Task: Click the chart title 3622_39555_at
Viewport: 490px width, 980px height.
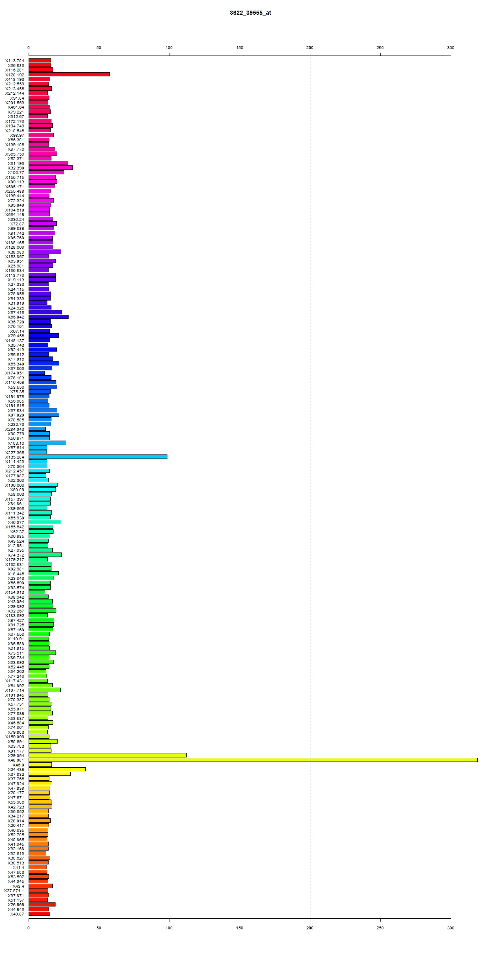Action: coord(250,13)
